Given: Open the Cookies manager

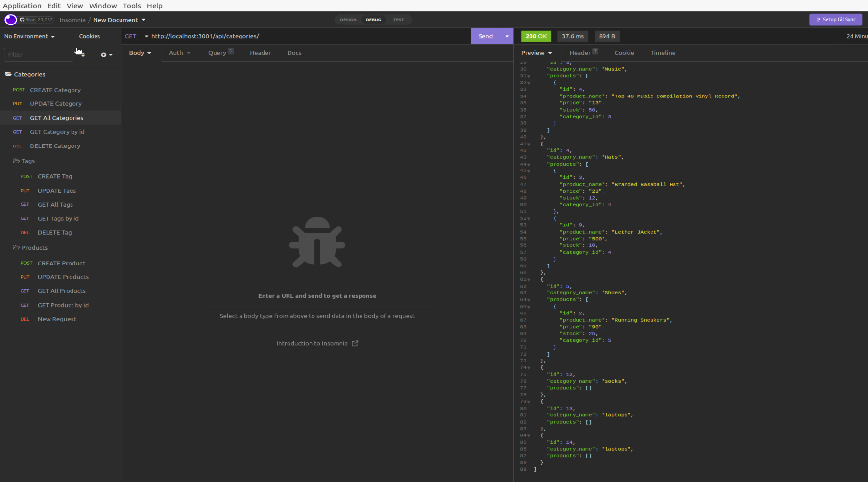Looking at the screenshot, I should [90, 36].
